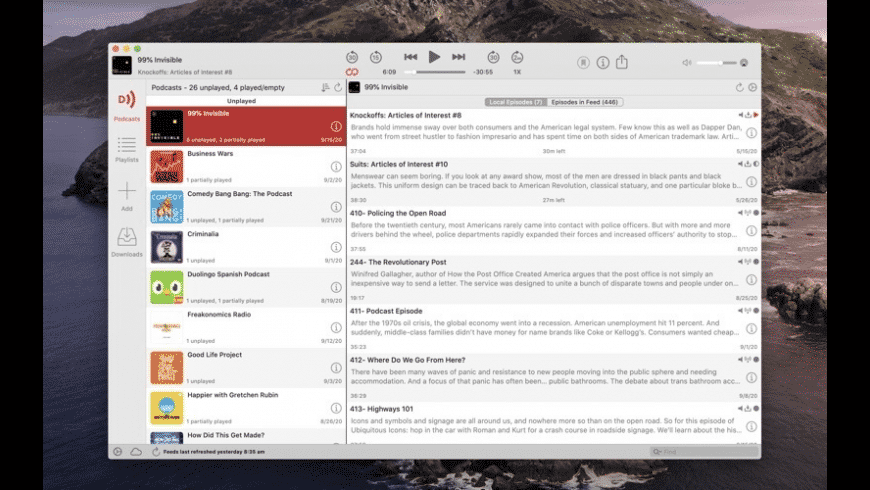Viewport: 870px width, 490px height.
Task: Open 411- Podcast Episode
Action: tap(554, 329)
